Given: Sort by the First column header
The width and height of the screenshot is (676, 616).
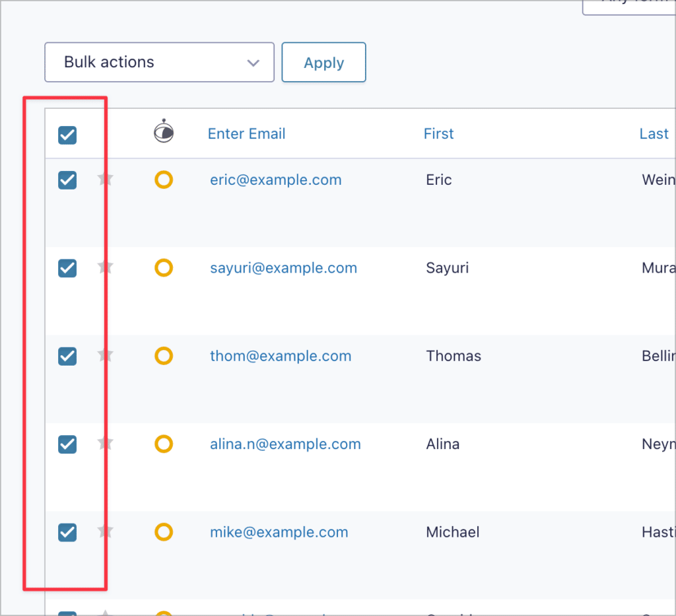Looking at the screenshot, I should [x=438, y=133].
